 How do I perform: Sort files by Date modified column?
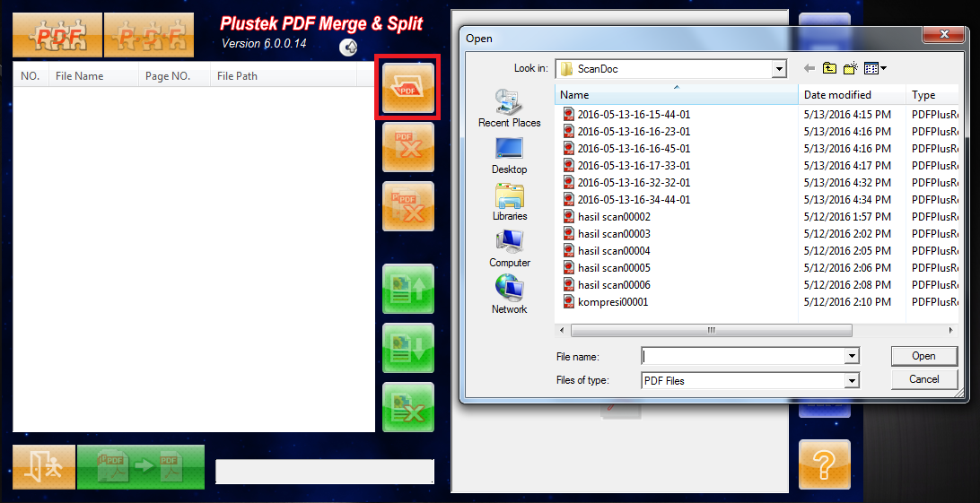(x=852, y=95)
